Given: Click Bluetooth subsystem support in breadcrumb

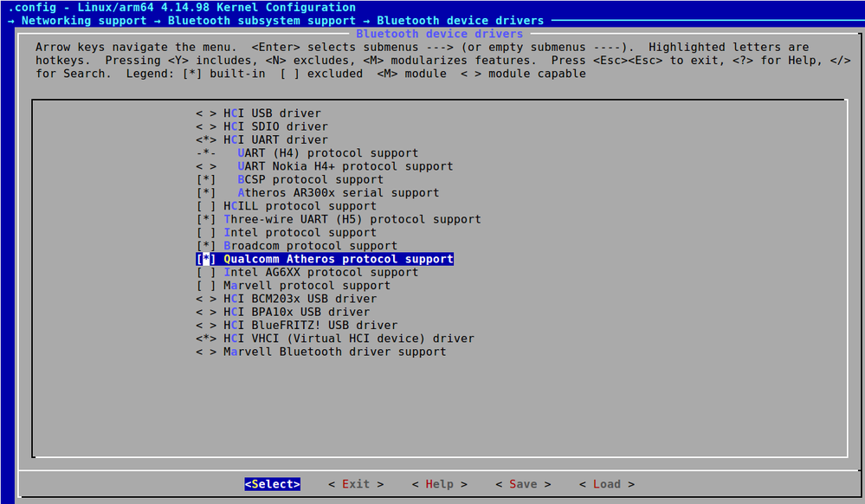Looking at the screenshot, I should (262, 21).
